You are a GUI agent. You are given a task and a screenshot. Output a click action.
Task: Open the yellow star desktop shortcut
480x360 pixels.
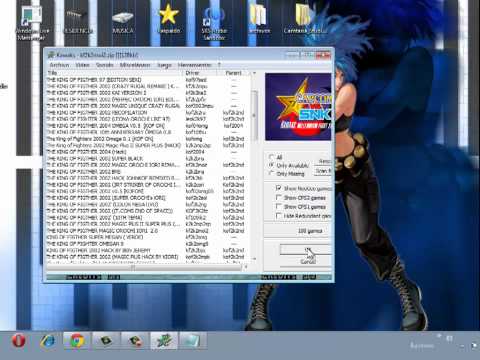[169, 19]
